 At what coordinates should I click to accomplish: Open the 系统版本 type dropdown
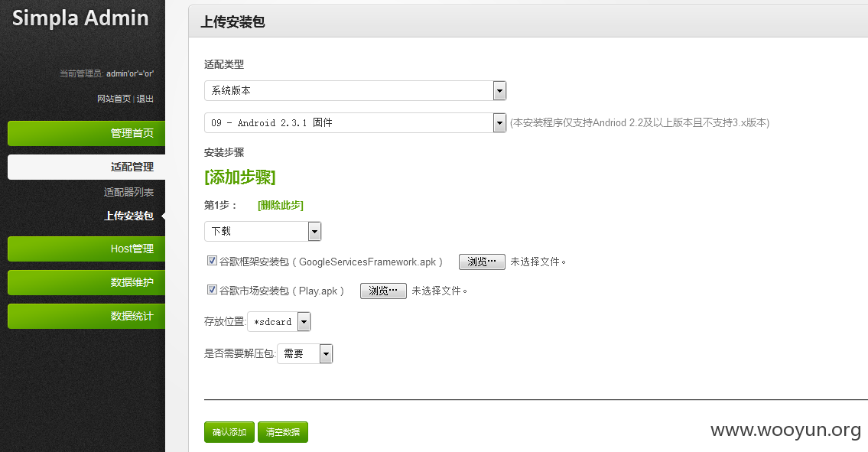click(355, 91)
